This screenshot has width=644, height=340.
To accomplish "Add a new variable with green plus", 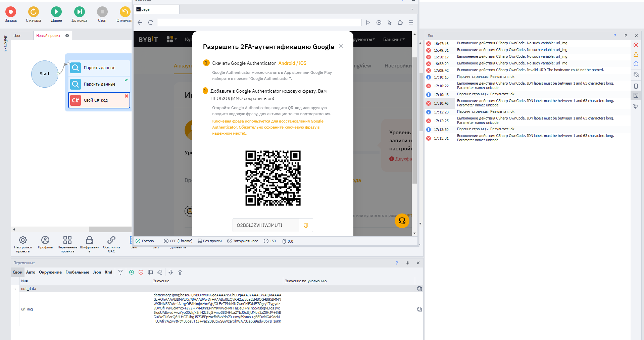I will tap(132, 272).
